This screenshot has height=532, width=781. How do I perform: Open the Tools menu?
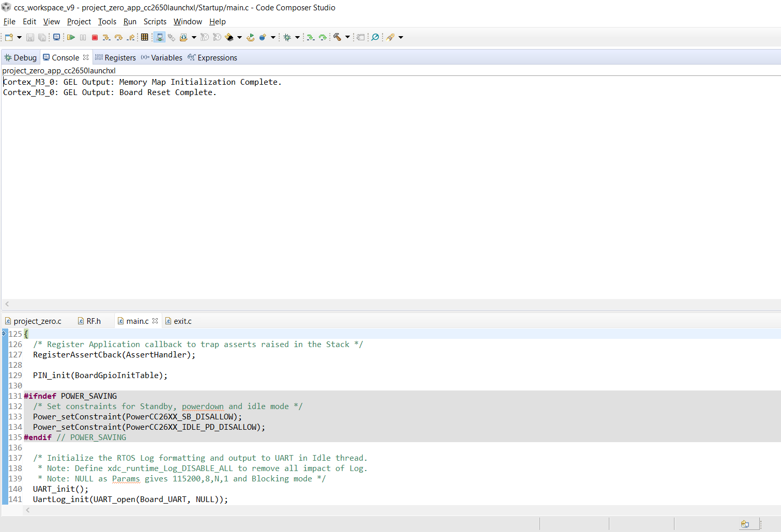coord(107,22)
